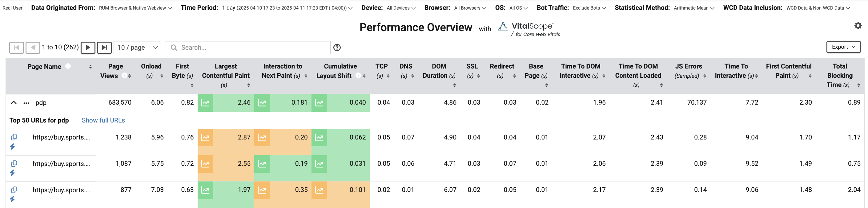The height and width of the screenshot is (208, 868).
Task: Sort by Page Views column
Action: click(x=130, y=76)
